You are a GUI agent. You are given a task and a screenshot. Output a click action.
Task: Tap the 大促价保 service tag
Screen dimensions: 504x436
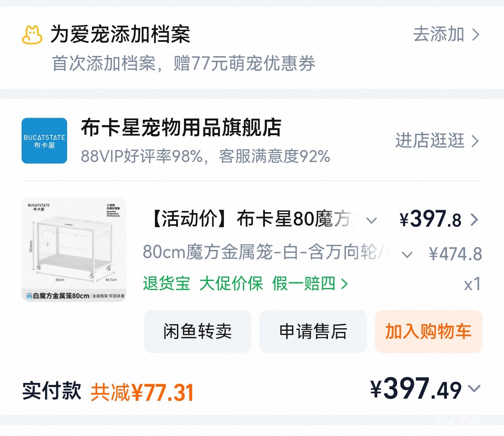pos(231,284)
